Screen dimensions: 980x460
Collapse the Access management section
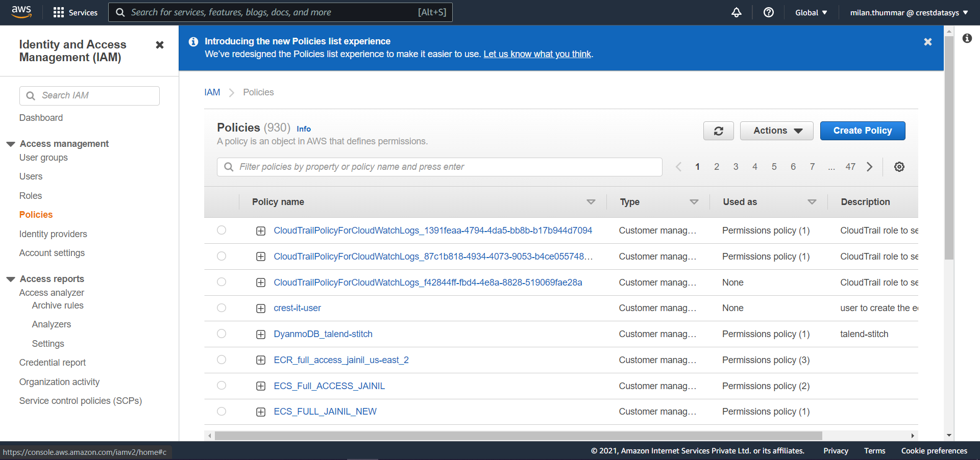(x=11, y=144)
